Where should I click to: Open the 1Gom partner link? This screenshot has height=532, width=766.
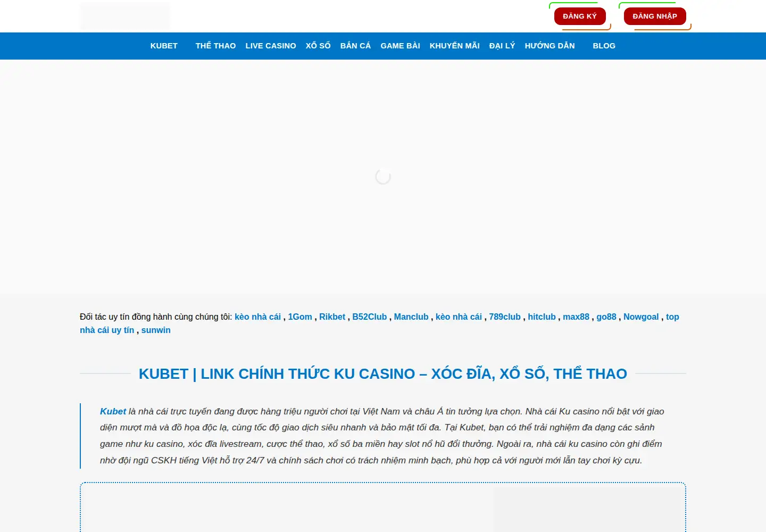click(x=300, y=317)
